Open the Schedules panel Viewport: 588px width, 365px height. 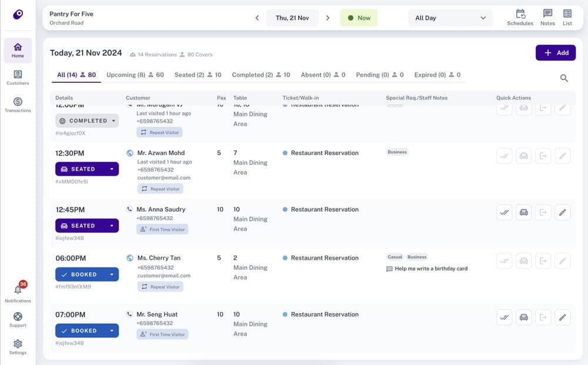[x=520, y=16]
